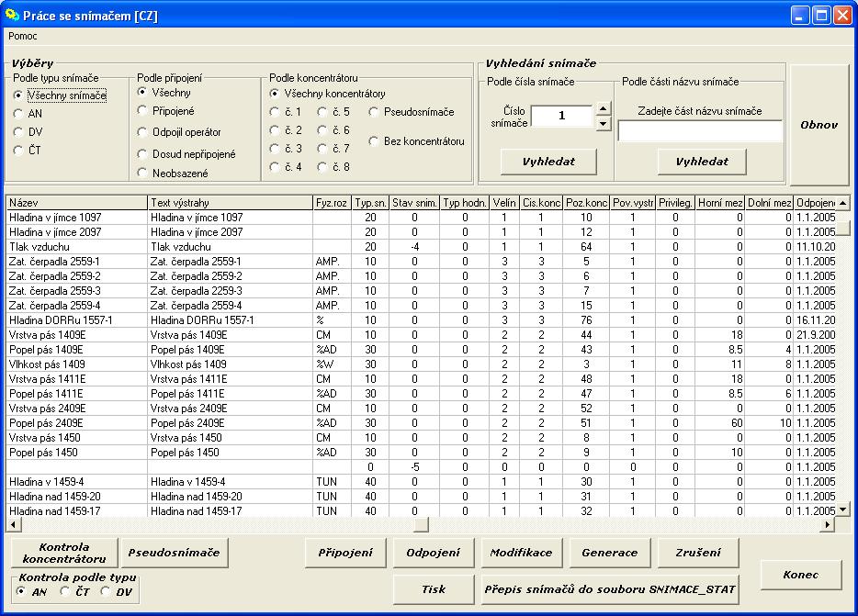Screen dimensions: 858x616
Task: Open the Pomoc menu
Action: [23, 36]
